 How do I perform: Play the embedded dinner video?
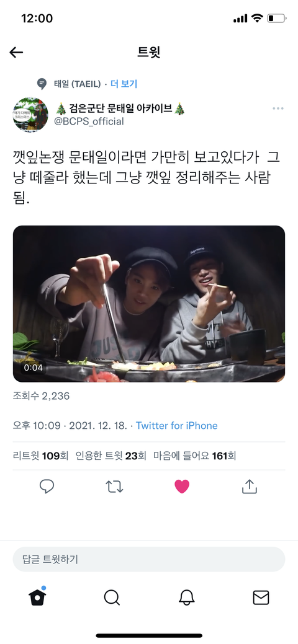[149, 304]
